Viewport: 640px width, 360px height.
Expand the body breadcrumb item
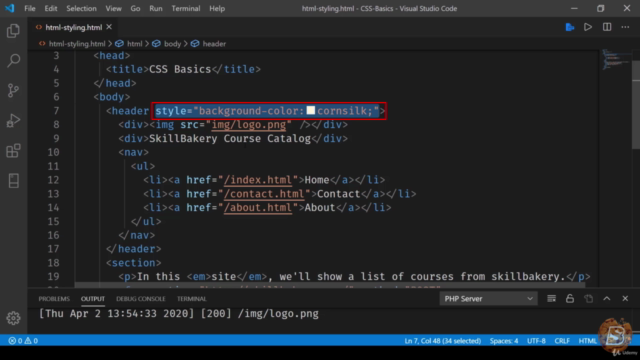pyautogui.click(x=172, y=44)
